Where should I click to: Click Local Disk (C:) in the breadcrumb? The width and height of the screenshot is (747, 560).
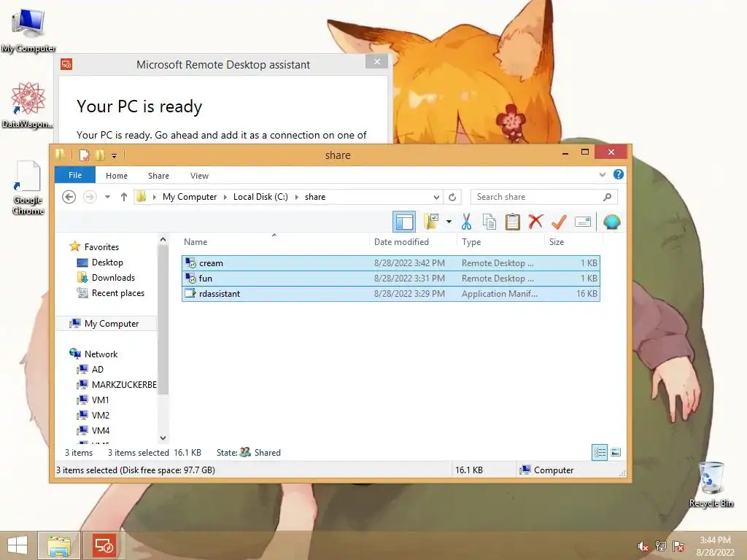(260, 197)
